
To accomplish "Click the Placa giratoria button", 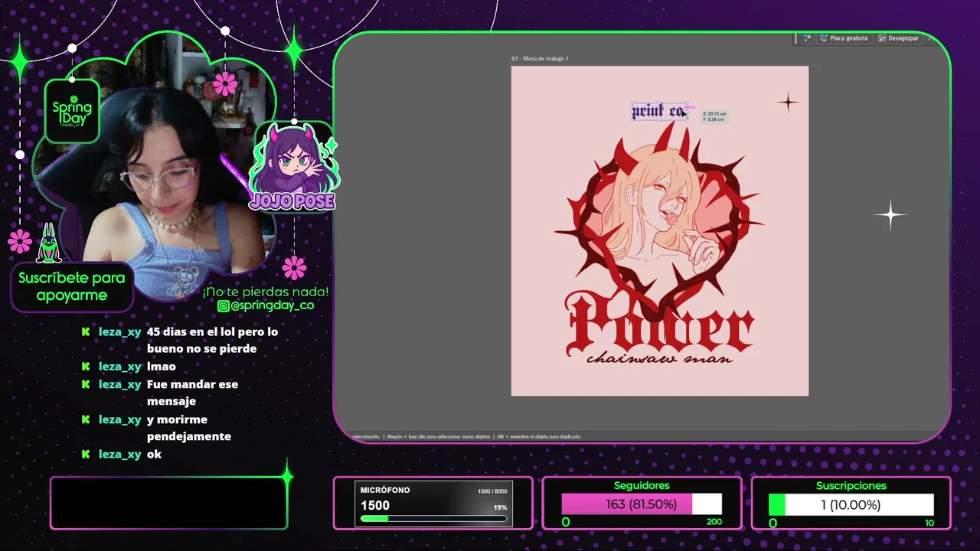I will tap(843, 38).
